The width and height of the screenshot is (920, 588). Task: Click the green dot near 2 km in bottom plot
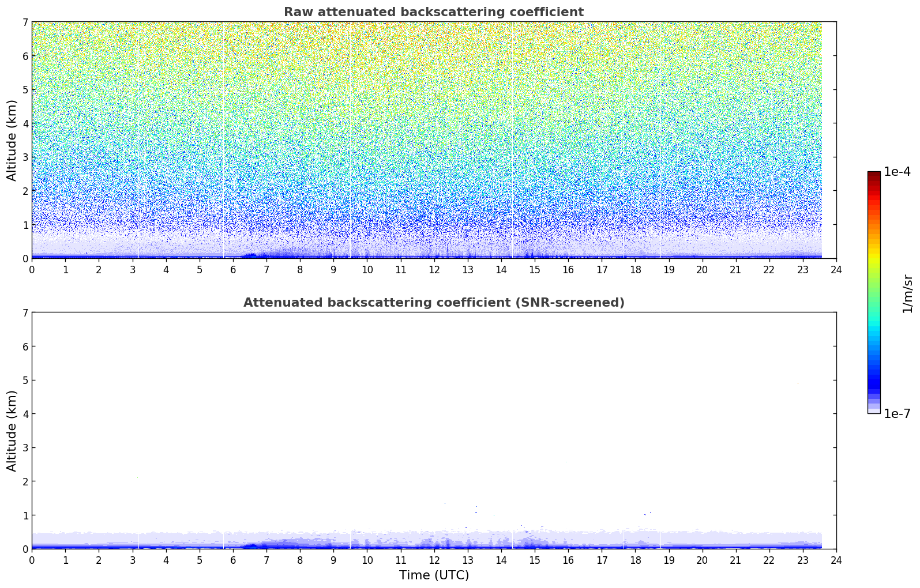coord(137,477)
